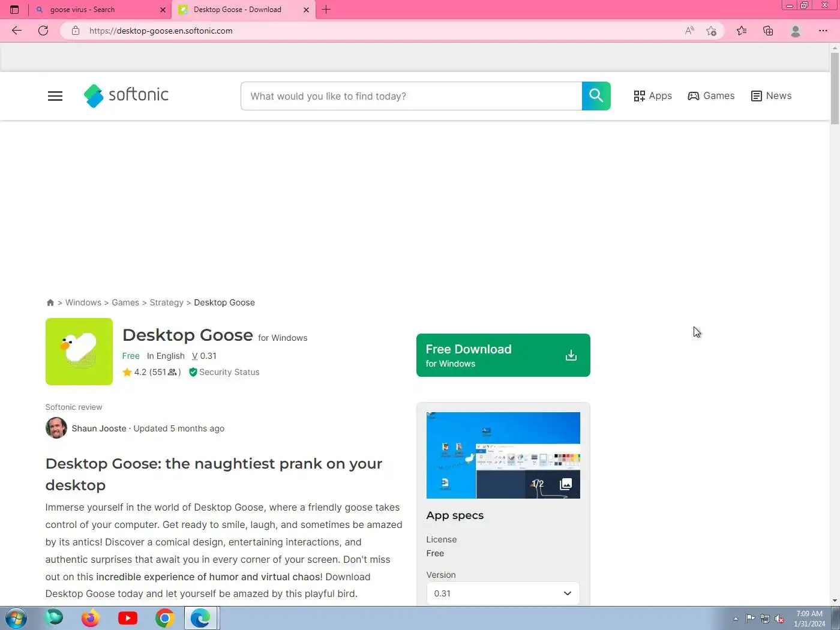Open the Softonic hamburger menu
The height and width of the screenshot is (630, 840).
[55, 96]
